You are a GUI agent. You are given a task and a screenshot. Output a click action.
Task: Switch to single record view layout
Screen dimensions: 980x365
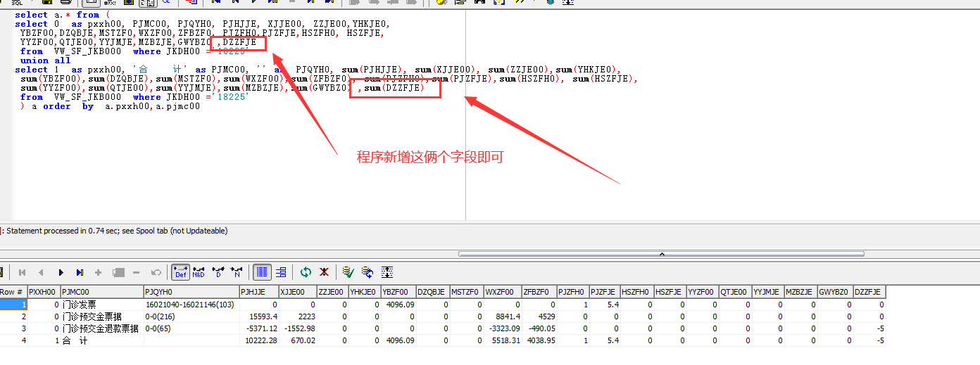(281, 272)
